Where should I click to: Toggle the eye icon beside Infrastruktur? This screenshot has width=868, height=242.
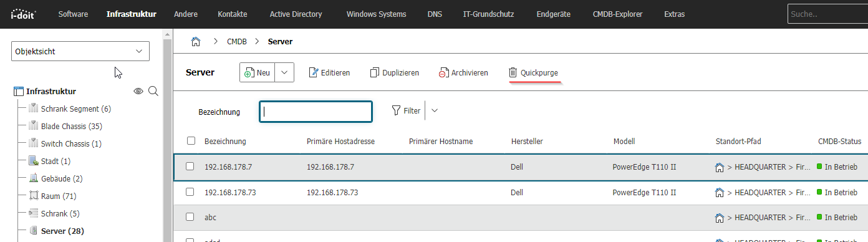coord(138,92)
